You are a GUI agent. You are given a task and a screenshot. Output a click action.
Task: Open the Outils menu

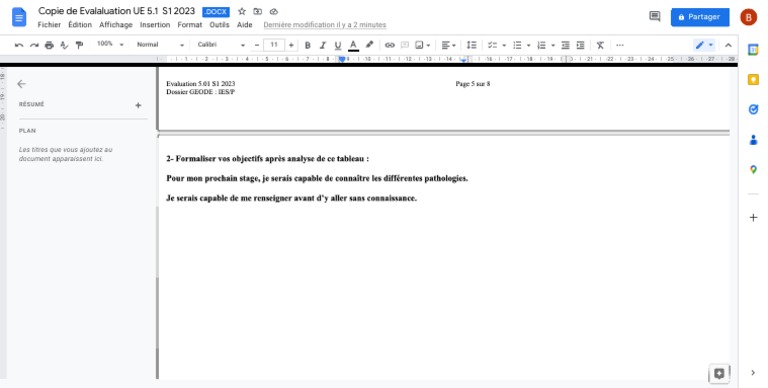[219, 24]
